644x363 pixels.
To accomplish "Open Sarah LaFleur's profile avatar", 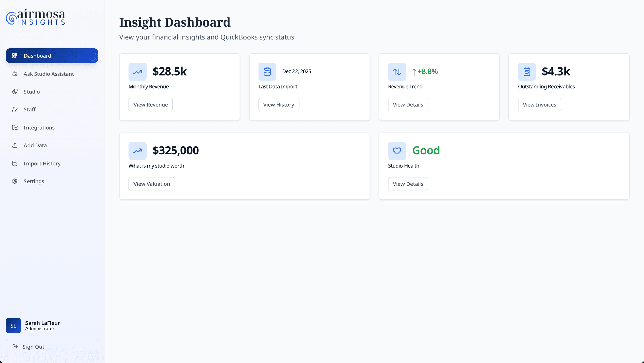I will (x=13, y=325).
